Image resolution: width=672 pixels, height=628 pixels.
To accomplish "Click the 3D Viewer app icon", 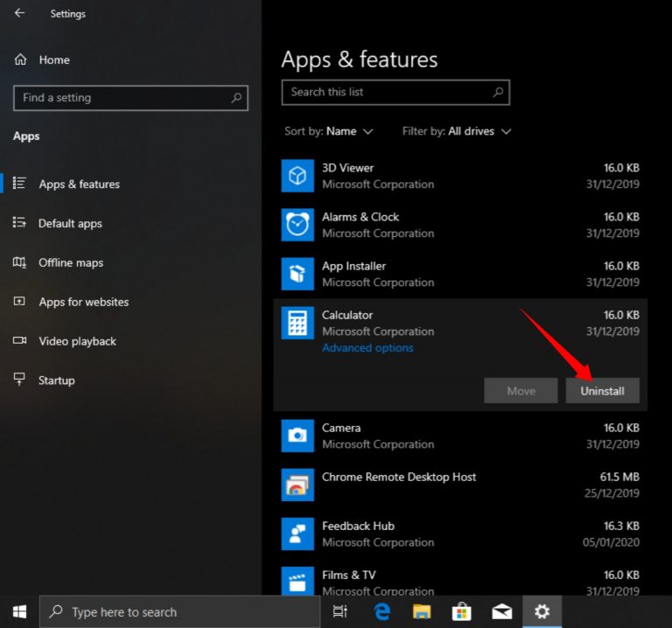I will click(297, 176).
